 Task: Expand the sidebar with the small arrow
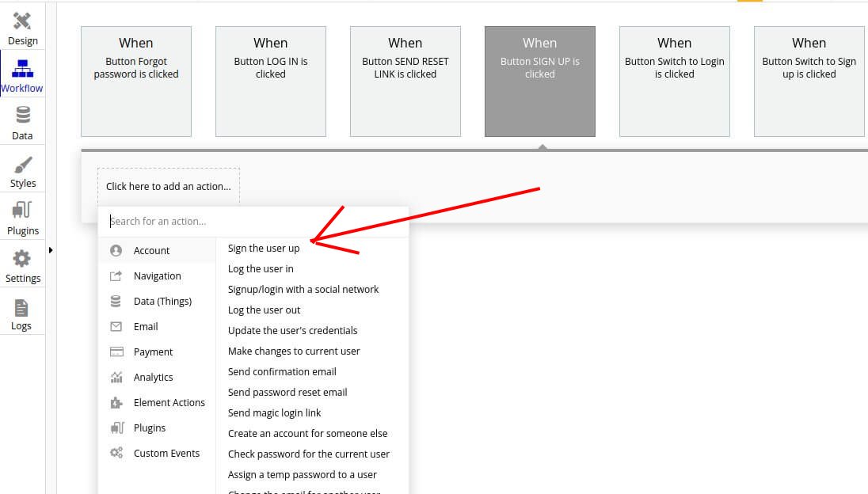tap(51, 250)
